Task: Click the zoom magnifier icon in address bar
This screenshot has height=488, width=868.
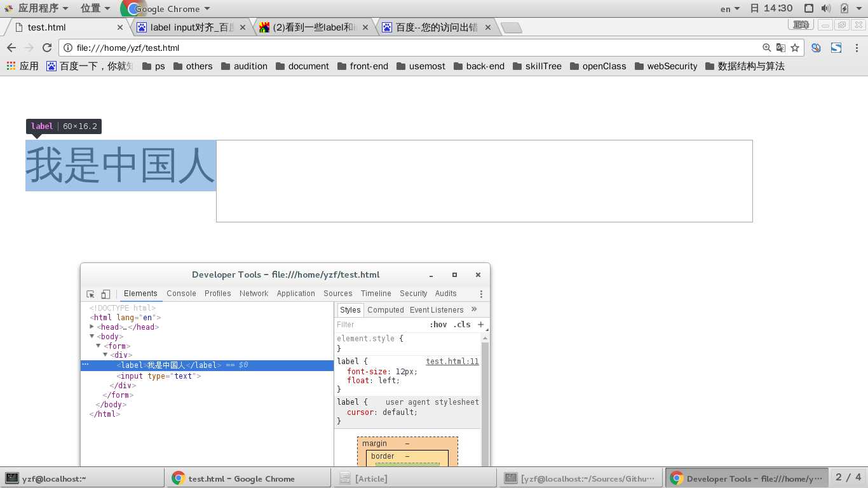Action: pos(767,48)
